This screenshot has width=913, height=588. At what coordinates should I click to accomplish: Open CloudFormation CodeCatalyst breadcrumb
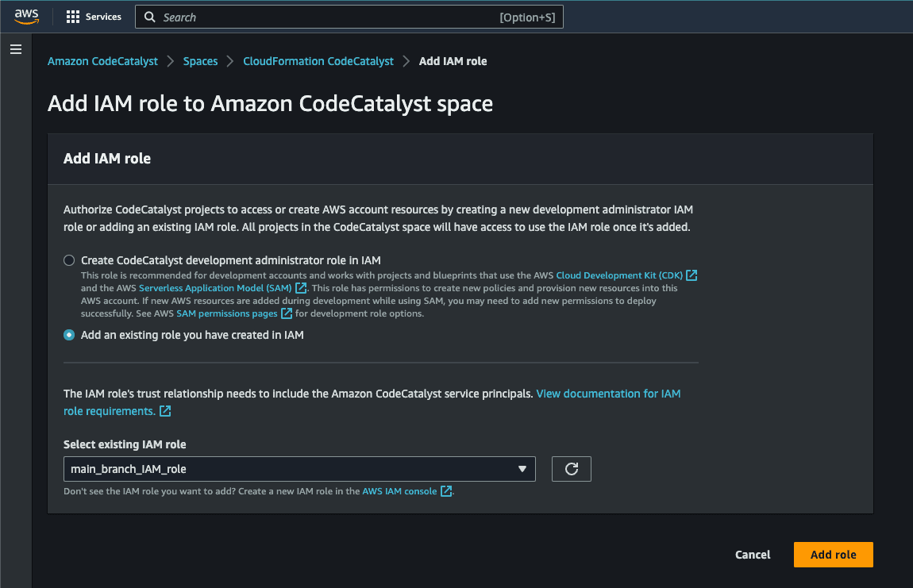pos(318,61)
